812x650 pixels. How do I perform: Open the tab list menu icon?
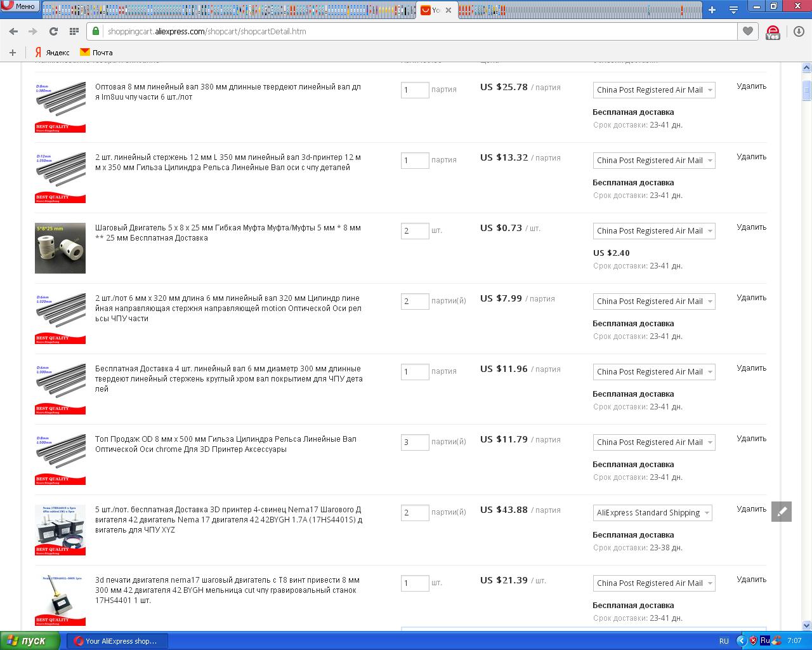click(x=733, y=10)
